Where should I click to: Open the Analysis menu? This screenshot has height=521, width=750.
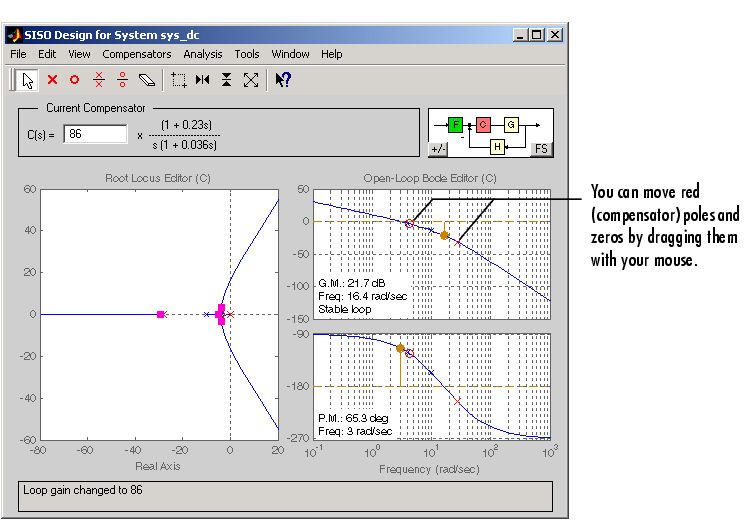coord(203,54)
